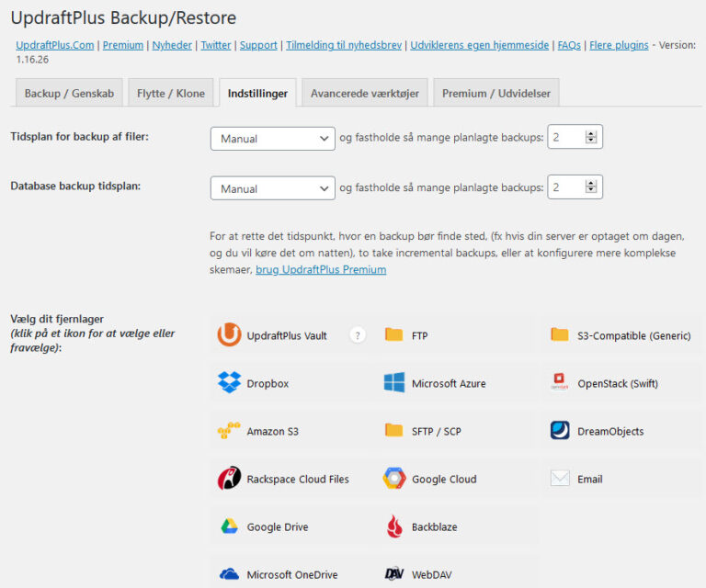Select the Backblaze storage label
This screenshot has width=706, height=588.
(435, 526)
